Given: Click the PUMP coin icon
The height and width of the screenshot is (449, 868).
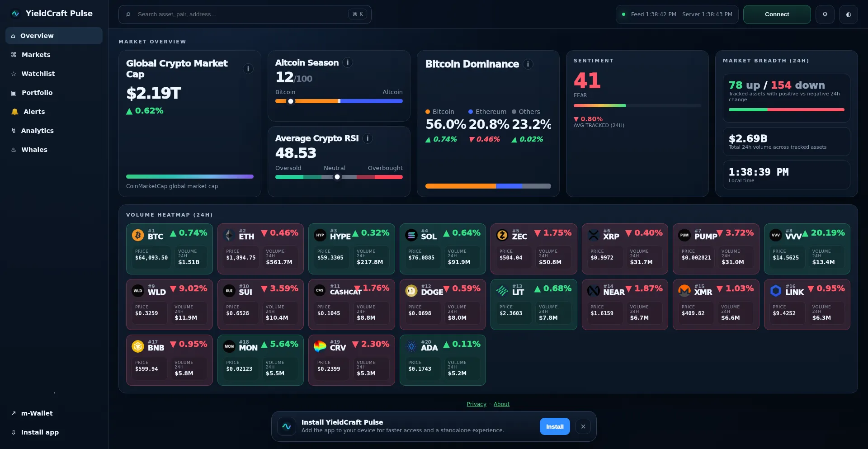Looking at the screenshot, I should 684,235.
